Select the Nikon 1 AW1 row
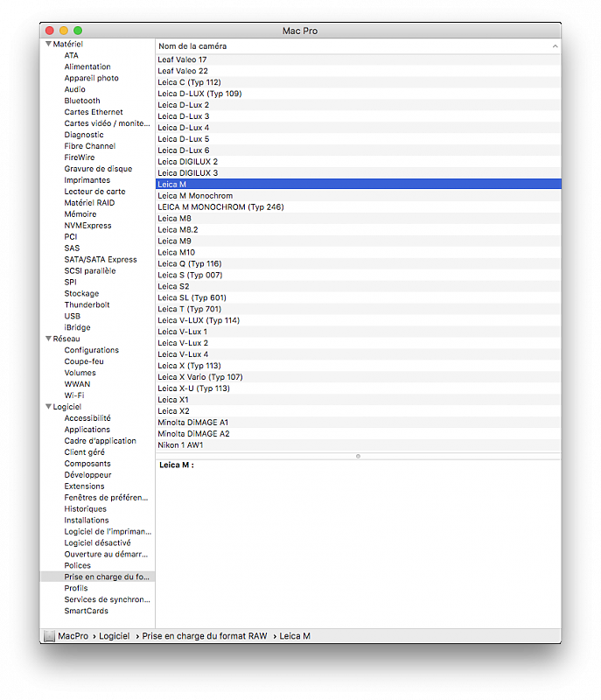The width and height of the screenshot is (601, 700). 181,444
